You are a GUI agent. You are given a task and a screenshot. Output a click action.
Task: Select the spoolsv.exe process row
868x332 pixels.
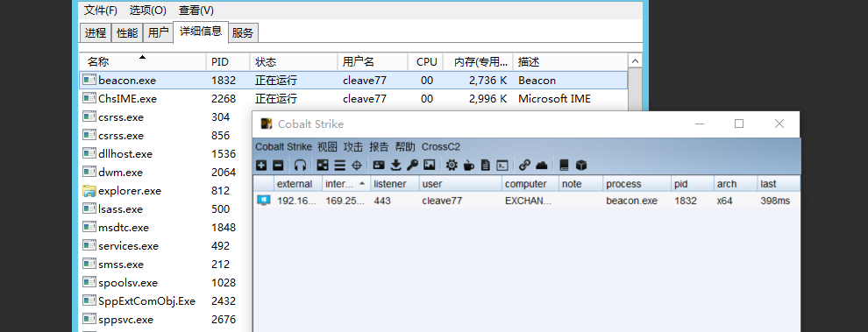[x=165, y=283]
